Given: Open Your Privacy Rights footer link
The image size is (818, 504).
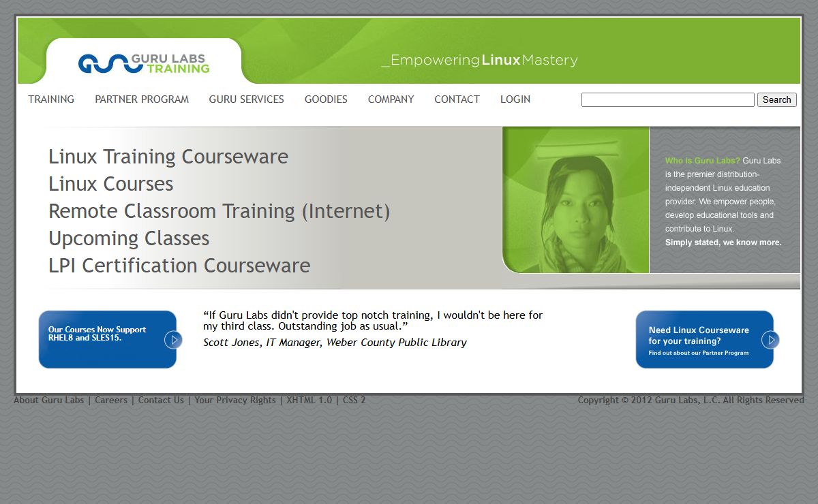Looking at the screenshot, I should (235, 400).
